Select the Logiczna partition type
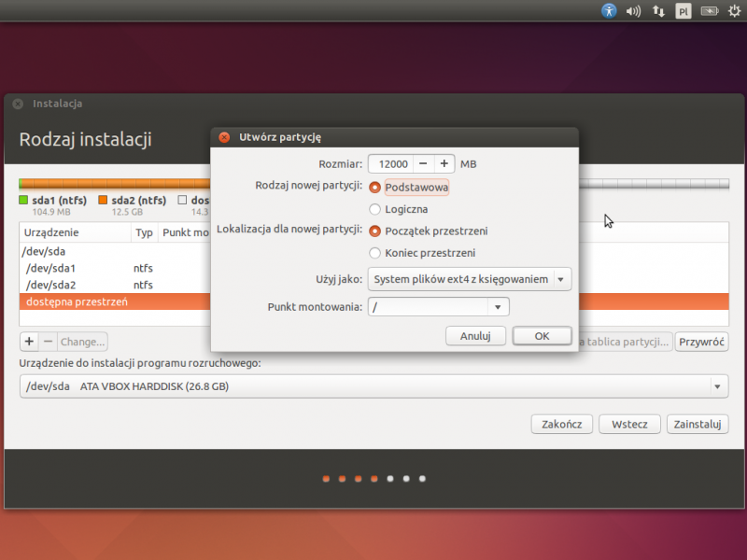The height and width of the screenshot is (560, 747). coord(375,209)
